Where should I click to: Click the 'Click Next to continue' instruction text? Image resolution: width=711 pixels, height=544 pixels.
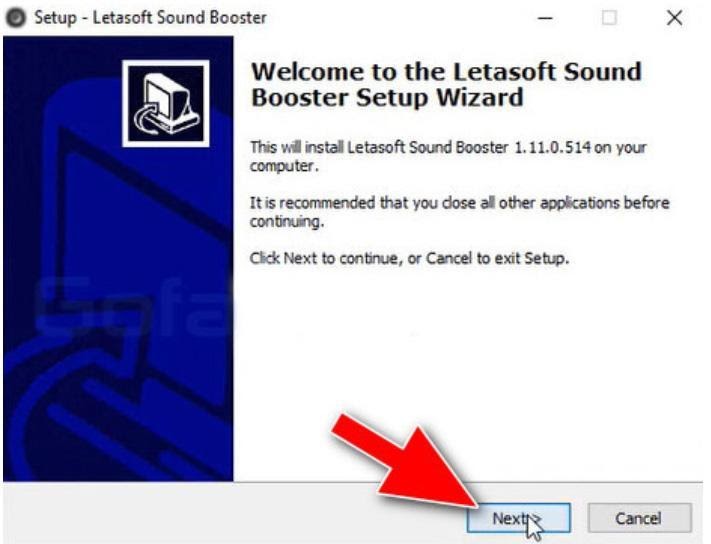409,258
